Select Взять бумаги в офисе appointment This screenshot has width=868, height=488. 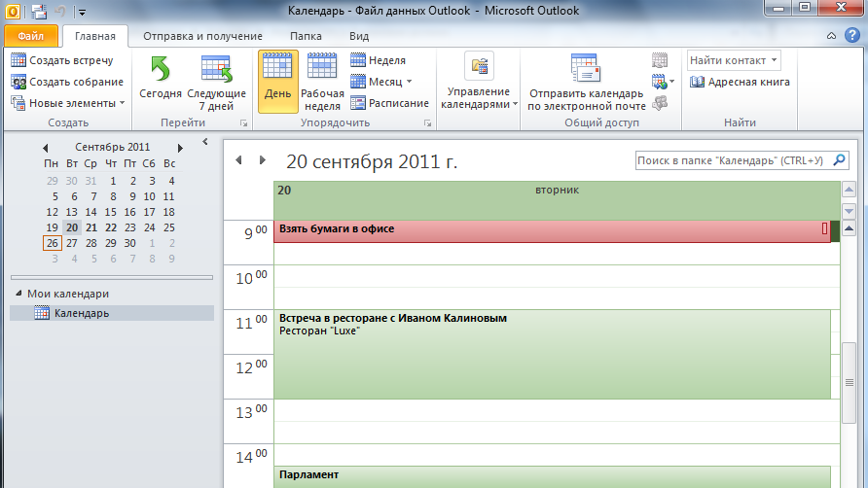pyautogui.click(x=552, y=231)
